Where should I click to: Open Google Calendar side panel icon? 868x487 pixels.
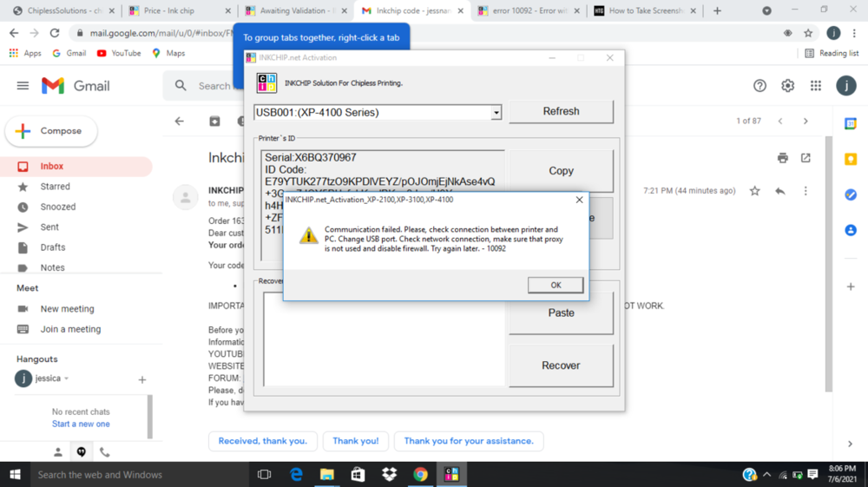click(x=851, y=123)
